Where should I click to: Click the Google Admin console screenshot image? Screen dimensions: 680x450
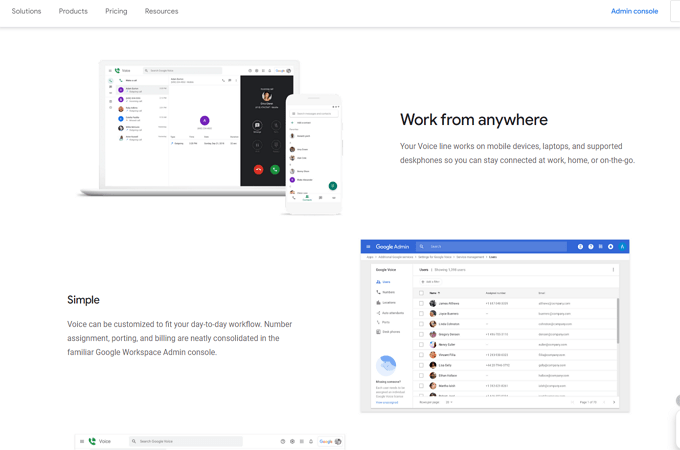click(495, 326)
